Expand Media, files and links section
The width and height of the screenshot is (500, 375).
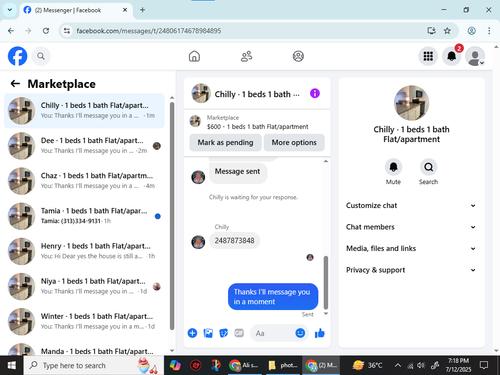(411, 248)
